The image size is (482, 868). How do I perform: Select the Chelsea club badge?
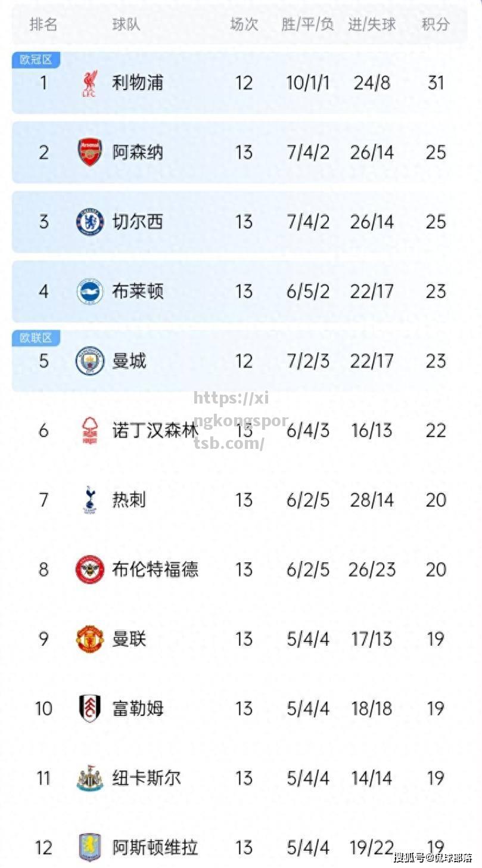click(90, 222)
